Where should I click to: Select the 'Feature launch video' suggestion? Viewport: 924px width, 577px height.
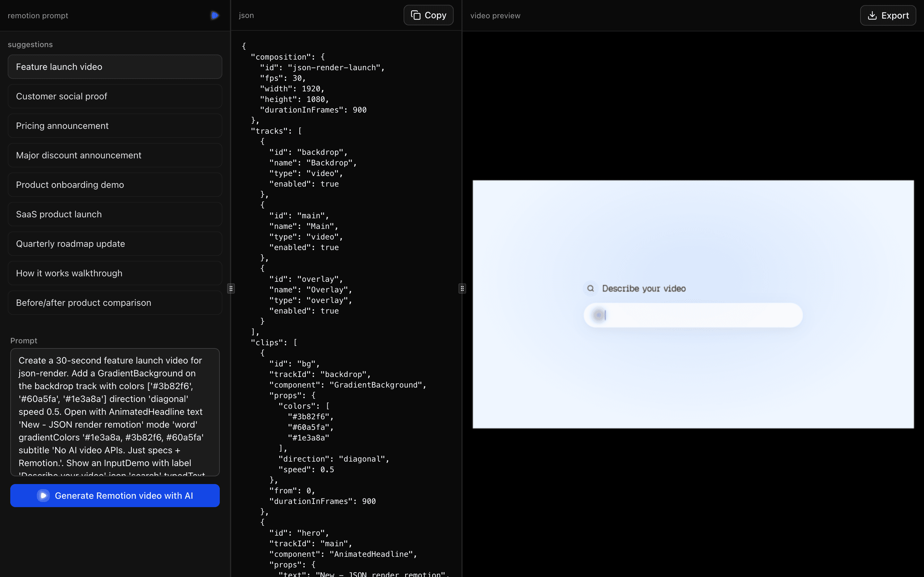point(115,66)
